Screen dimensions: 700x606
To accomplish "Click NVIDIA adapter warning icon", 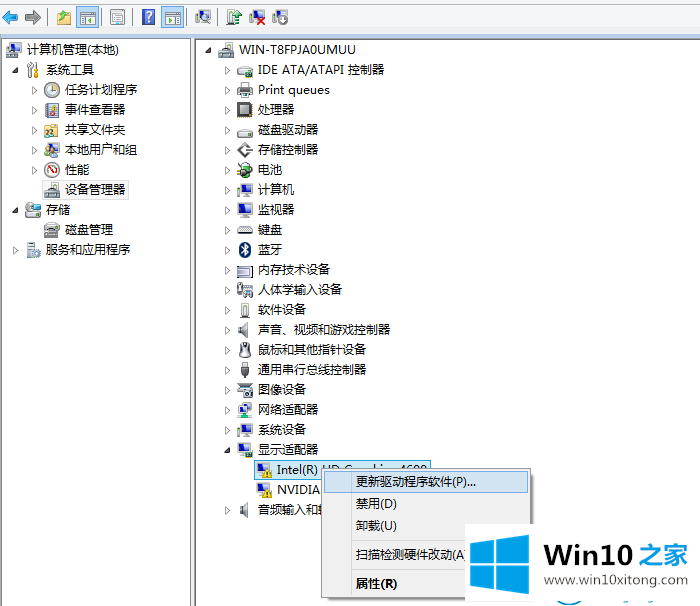I will click(264, 490).
